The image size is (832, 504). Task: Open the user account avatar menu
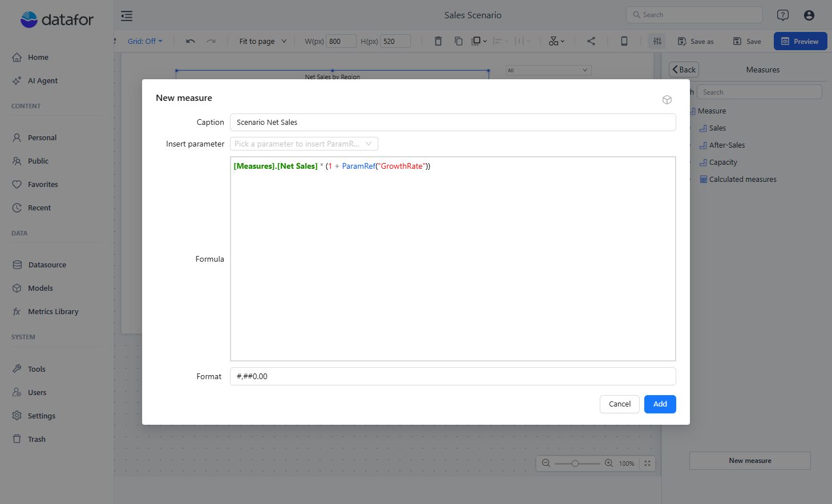pyautogui.click(x=809, y=15)
